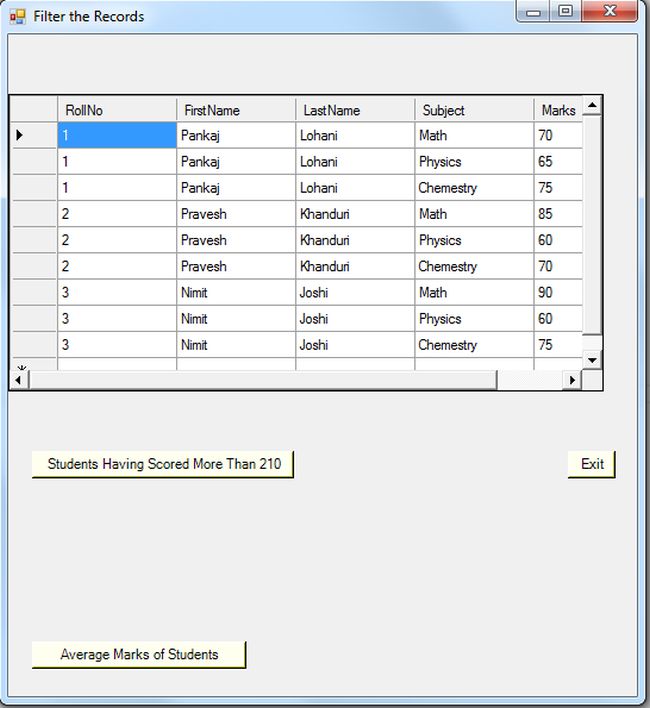Click the form icon in title bar

click(x=18, y=17)
